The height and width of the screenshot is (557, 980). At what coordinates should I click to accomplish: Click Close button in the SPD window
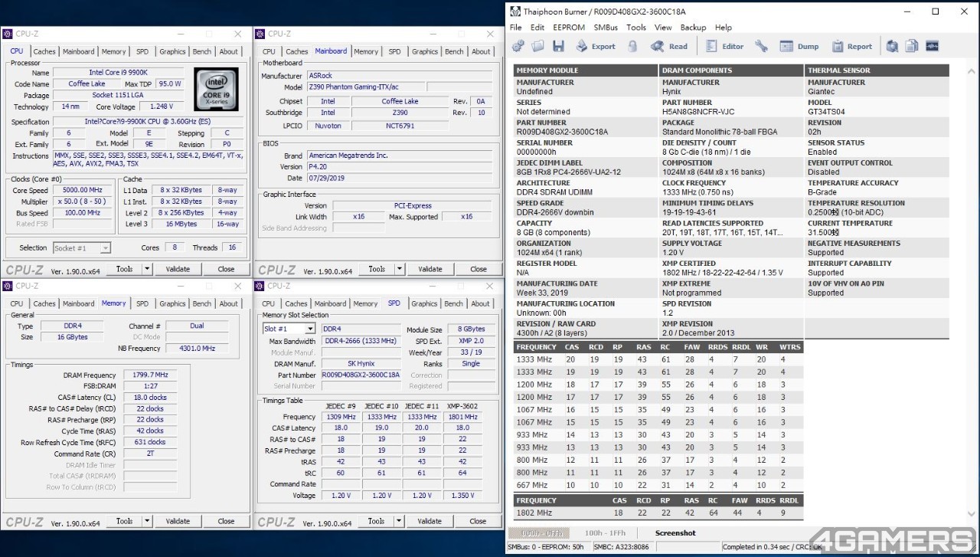point(479,521)
